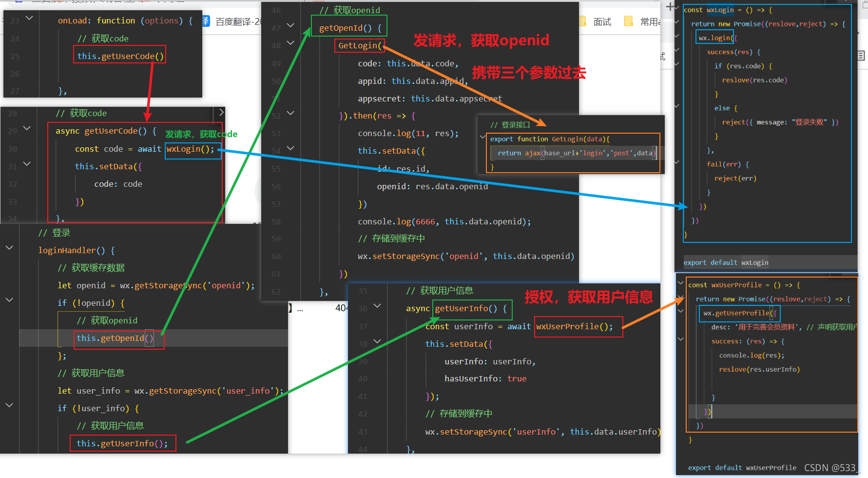Click appsecret: this.data.appsecret line
This screenshot has width=868, height=478.
pyautogui.click(x=430, y=99)
